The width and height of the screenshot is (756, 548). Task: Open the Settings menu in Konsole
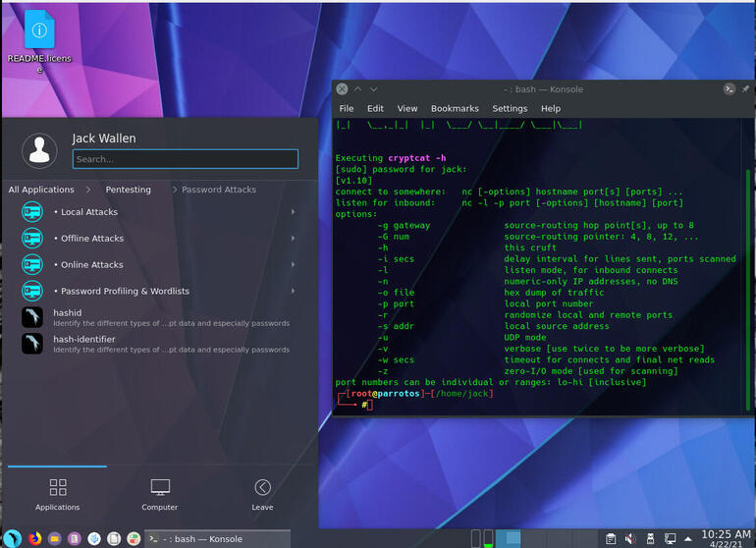510,109
